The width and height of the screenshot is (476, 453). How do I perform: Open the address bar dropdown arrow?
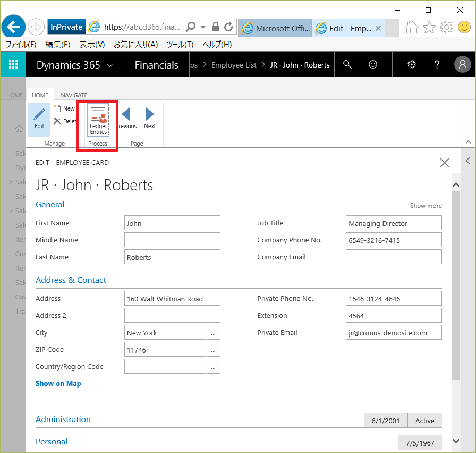coord(203,27)
